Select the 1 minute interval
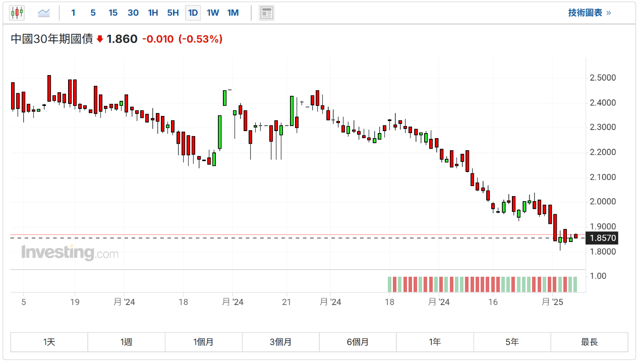 point(73,13)
